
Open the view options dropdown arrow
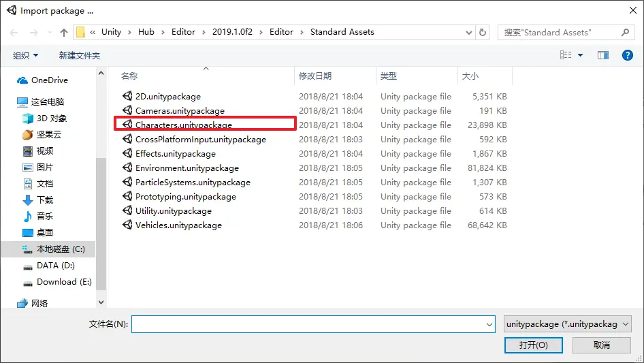[580, 55]
